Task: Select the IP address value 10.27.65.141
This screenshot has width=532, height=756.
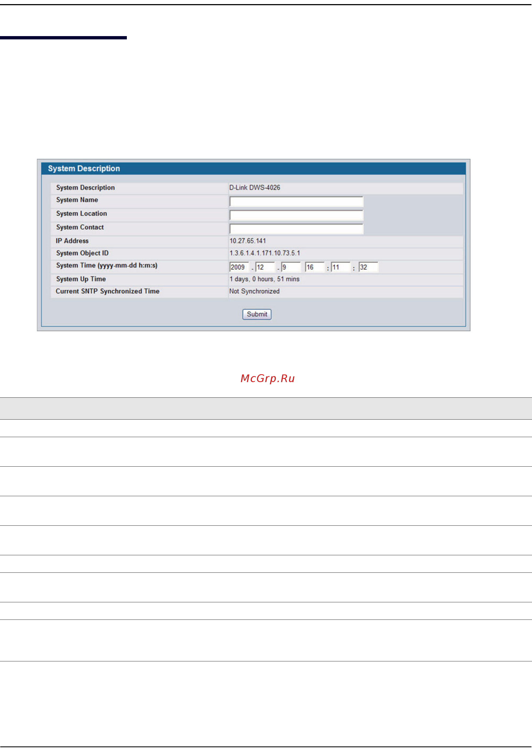Action: pos(247,241)
